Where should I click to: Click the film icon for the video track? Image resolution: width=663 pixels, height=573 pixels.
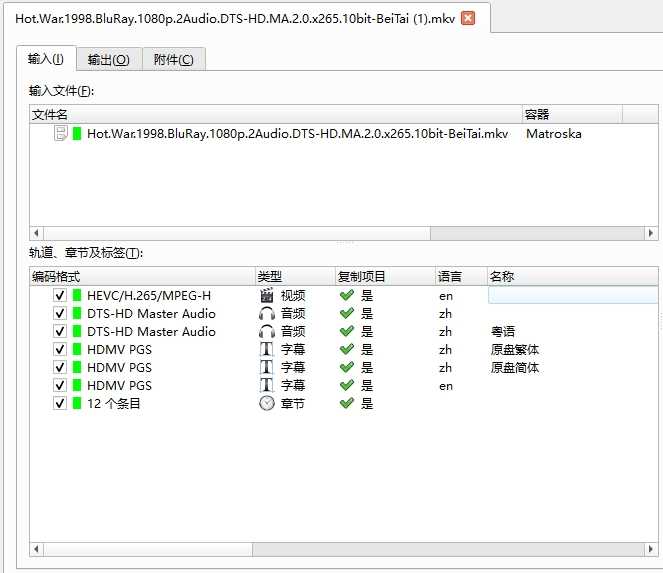tap(267, 296)
